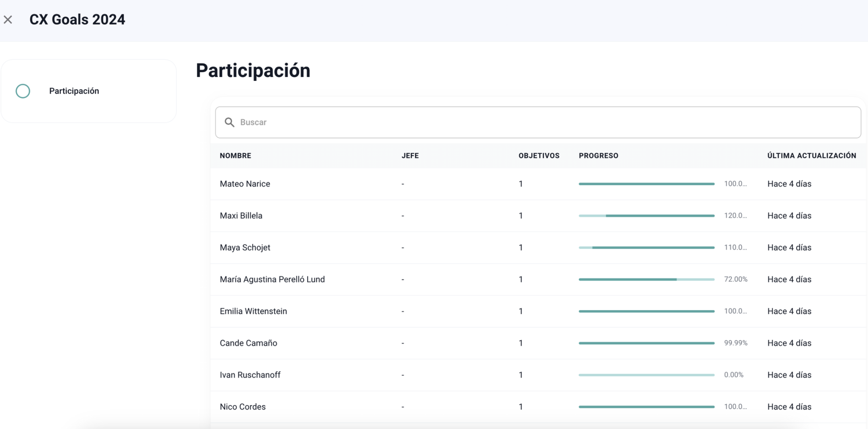Click Cande Camaño's 99.99% progress bar

pyautogui.click(x=646, y=343)
